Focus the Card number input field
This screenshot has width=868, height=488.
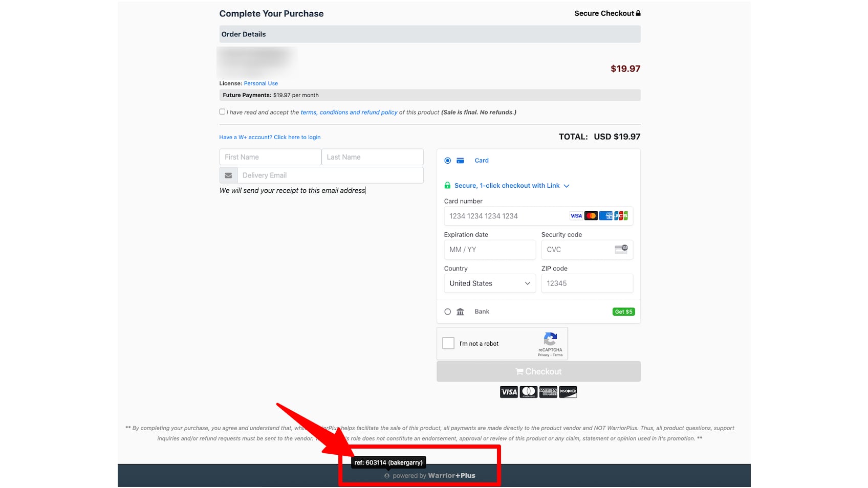tap(504, 216)
